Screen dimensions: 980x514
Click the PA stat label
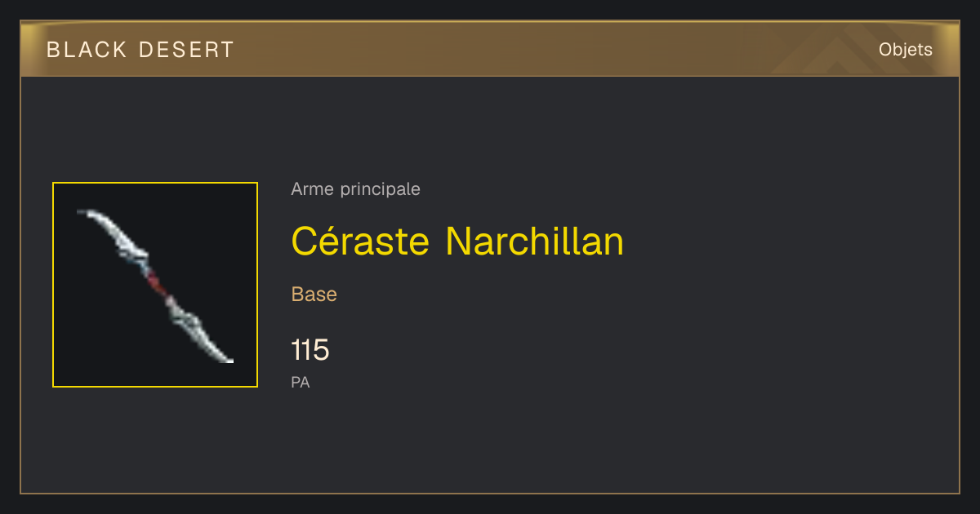(301, 382)
